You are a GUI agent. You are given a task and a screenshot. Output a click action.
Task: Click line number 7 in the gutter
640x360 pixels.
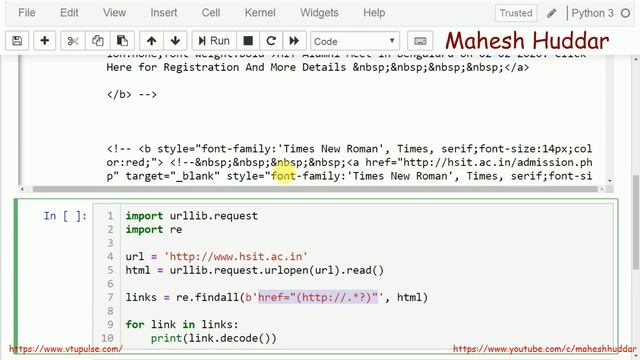tap(110, 297)
